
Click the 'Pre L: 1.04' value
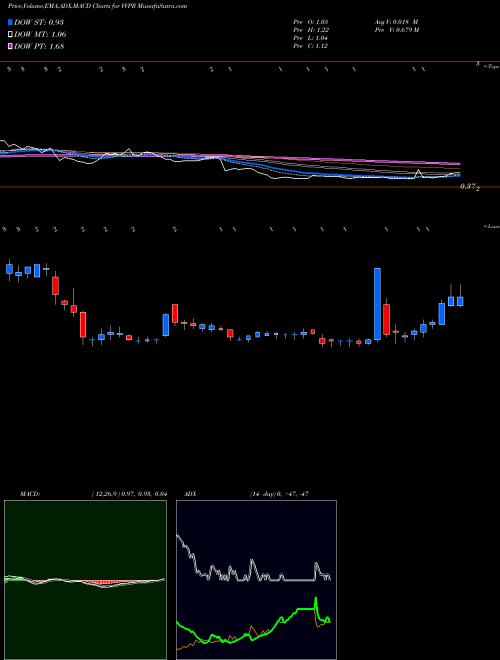311,38
